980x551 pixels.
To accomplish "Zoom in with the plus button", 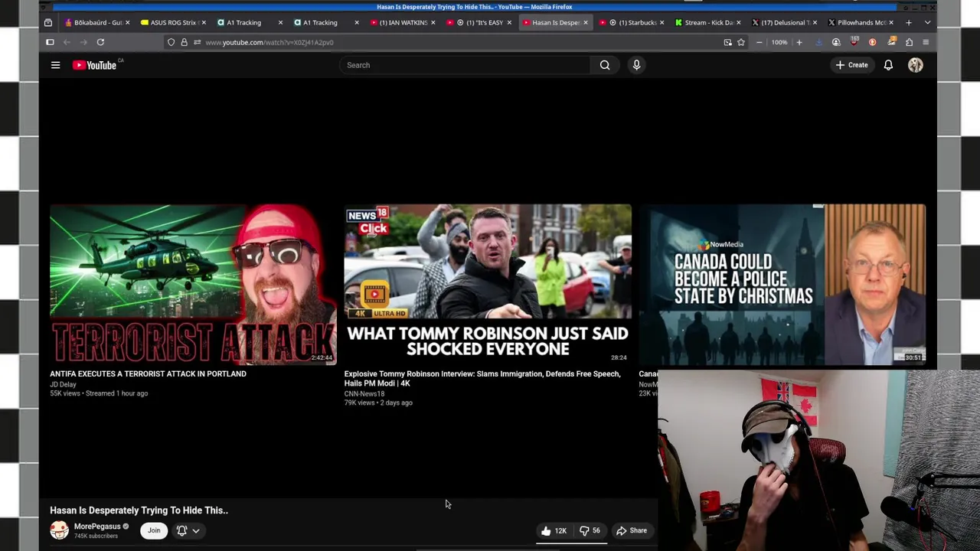I will [799, 42].
